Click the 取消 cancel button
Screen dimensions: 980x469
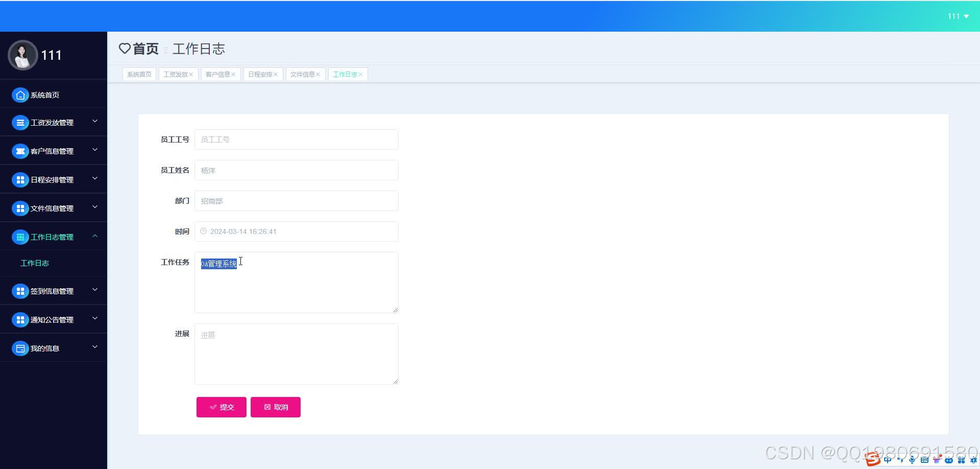[276, 407]
